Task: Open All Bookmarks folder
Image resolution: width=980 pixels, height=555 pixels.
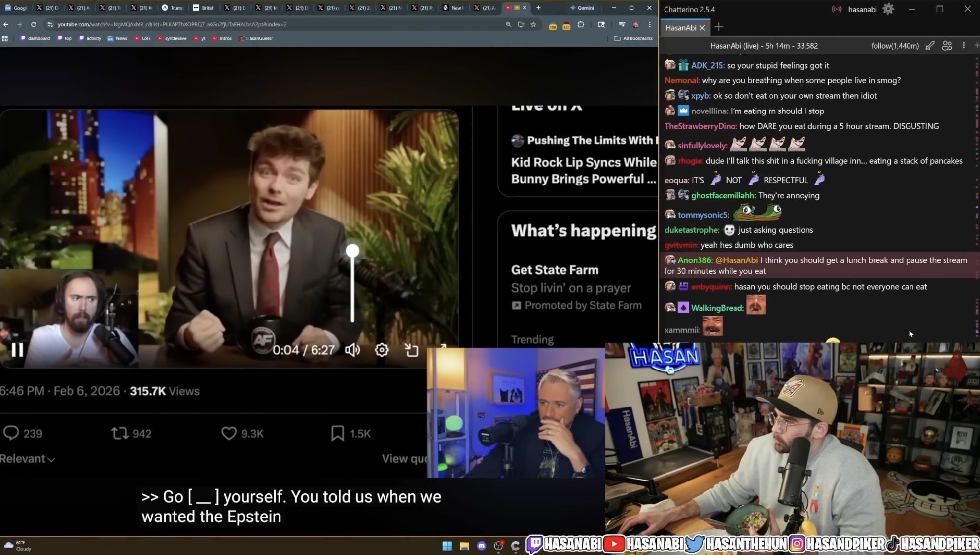Action: tap(633, 38)
